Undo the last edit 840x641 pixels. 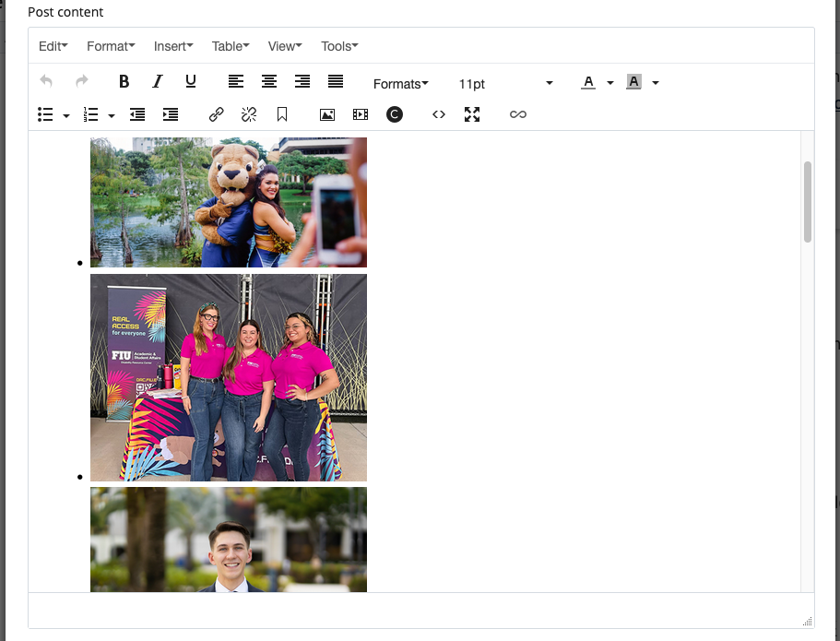(x=46, y=81)
